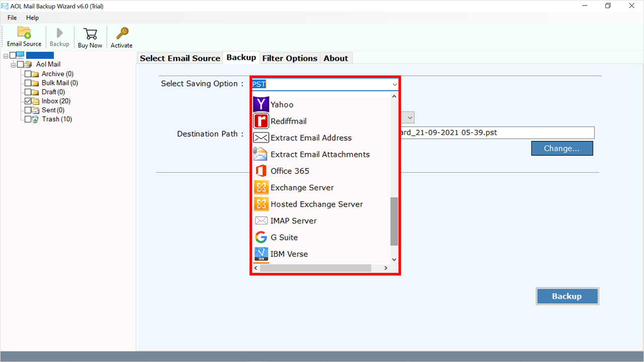Click the Bulk Mail folder icon
644x362 pixels.
click(x=35, y=83)
